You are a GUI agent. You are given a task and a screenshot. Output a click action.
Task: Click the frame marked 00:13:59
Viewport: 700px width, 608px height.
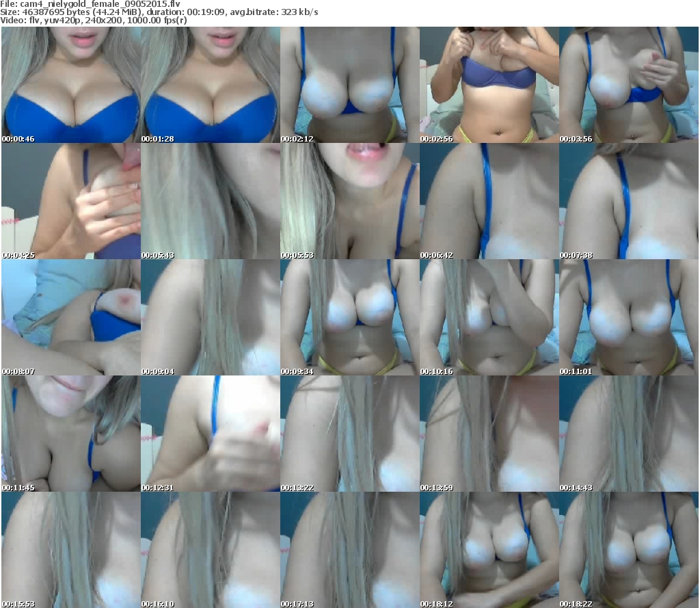(489, 434)
